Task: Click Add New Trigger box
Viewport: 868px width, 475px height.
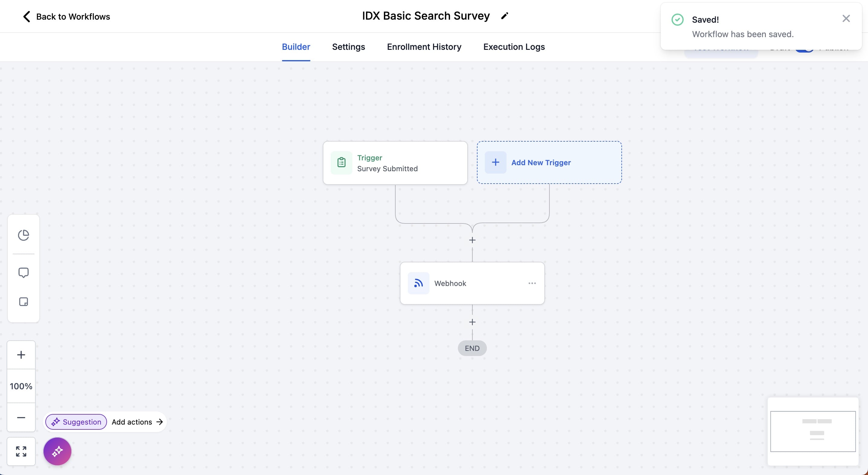Action: click(549, 162)
